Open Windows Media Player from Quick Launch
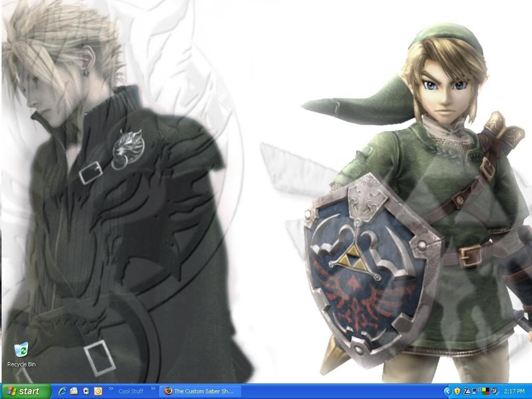The image size is (532, 399). coord(86,391)
